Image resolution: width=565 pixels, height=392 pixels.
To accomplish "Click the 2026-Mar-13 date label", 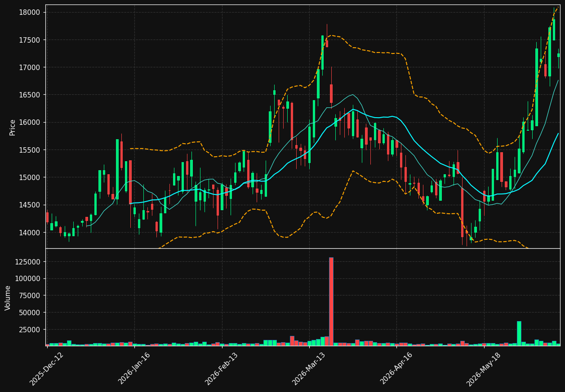I will click(x=308, y=369).
